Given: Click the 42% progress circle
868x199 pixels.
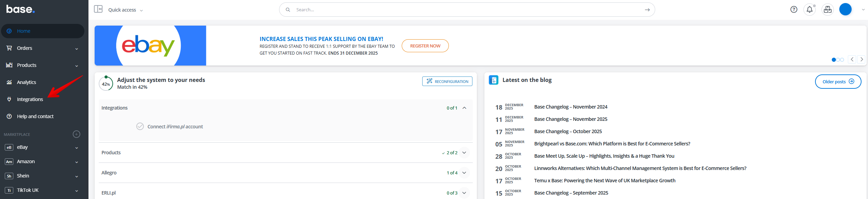Looking at the screenshot, I should click(106, 84).
